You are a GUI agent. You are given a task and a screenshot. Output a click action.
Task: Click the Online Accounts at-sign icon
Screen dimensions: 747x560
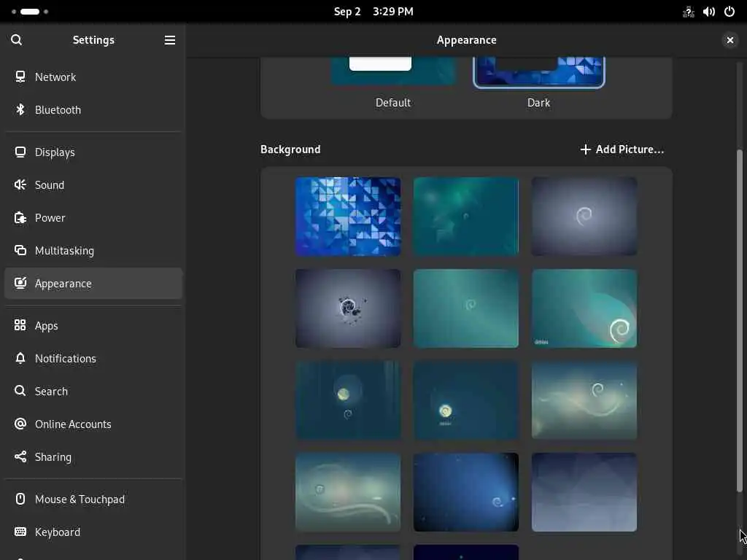(20, 424)
